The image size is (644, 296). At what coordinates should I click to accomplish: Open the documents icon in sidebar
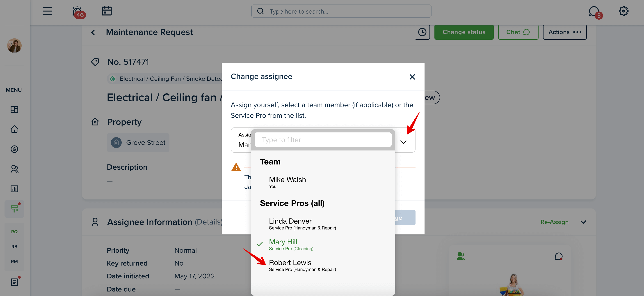coord(14,282)
